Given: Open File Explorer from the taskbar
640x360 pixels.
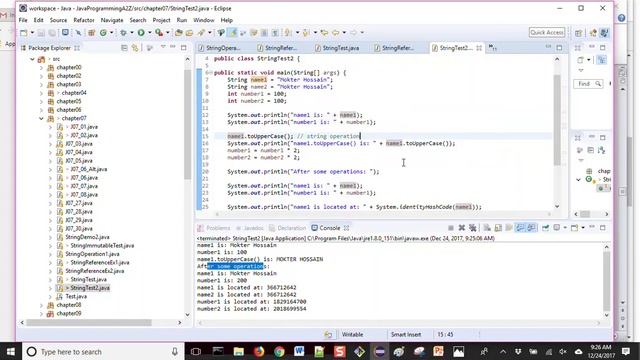Looking at the screenshot, I should pos(239,351).
